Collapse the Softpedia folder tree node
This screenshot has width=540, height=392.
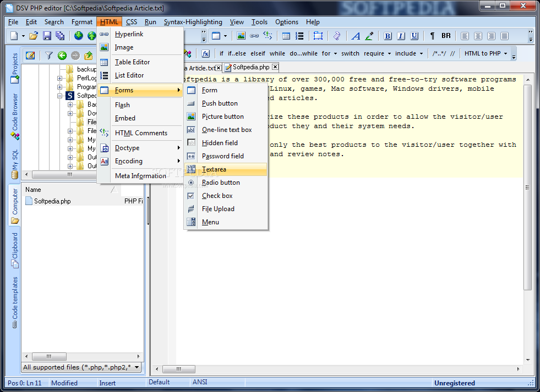pyautogui.click(x=59, y=96)
